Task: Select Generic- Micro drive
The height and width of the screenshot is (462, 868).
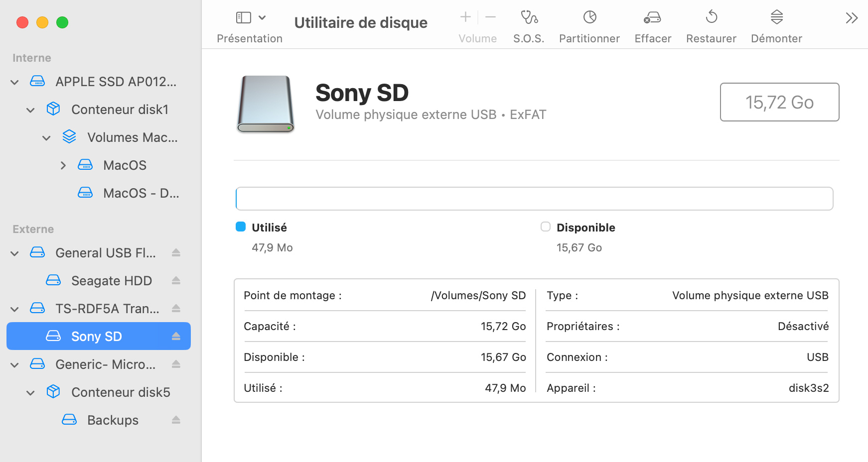Action: click(99, 364)
